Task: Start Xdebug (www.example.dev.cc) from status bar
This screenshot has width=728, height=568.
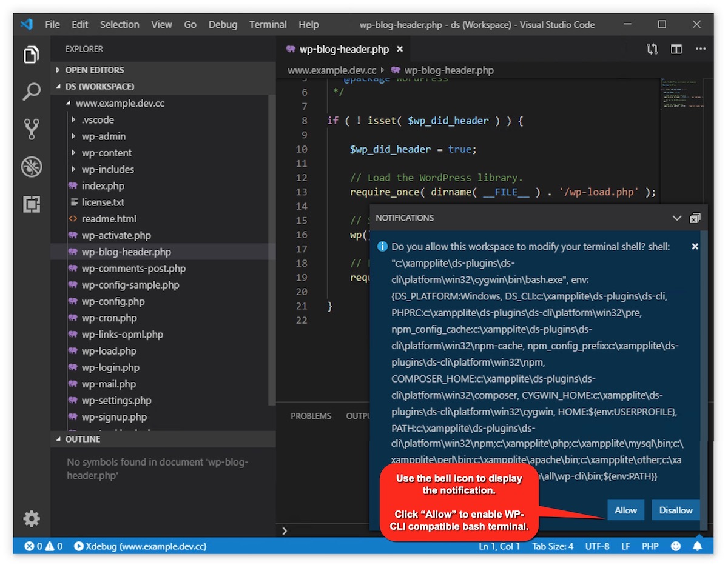Action: coord(140,546)
